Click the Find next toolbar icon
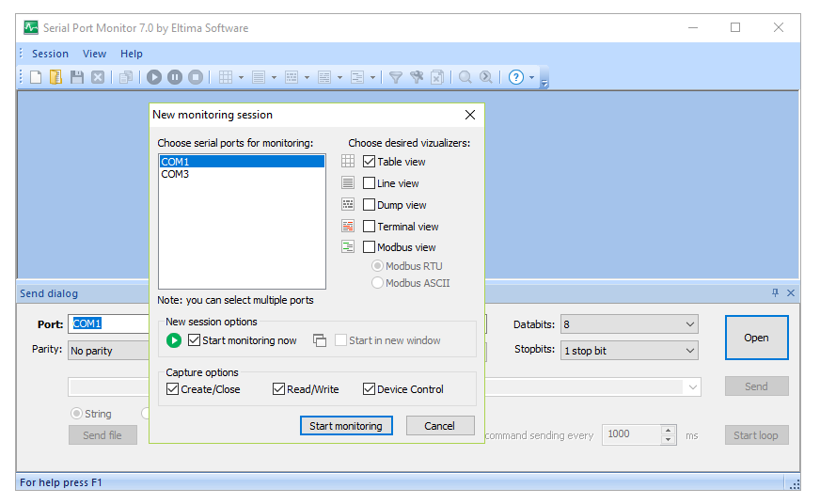 (486, 77)
